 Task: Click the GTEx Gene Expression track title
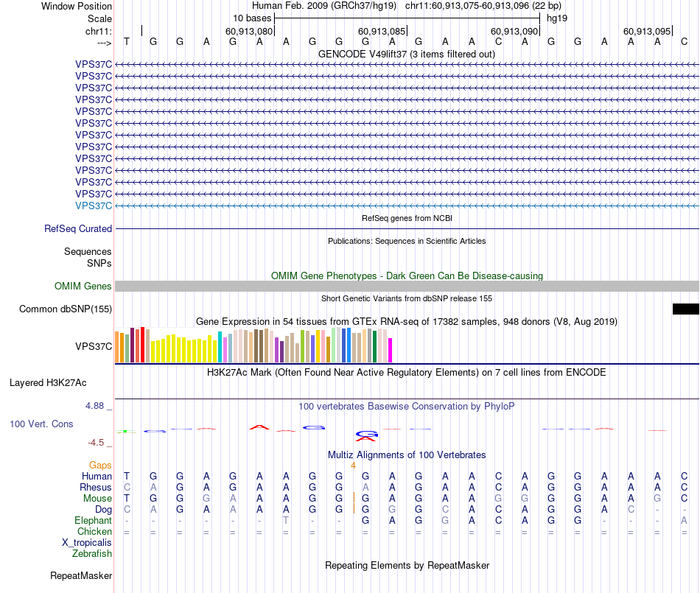[x=406, y=321]
